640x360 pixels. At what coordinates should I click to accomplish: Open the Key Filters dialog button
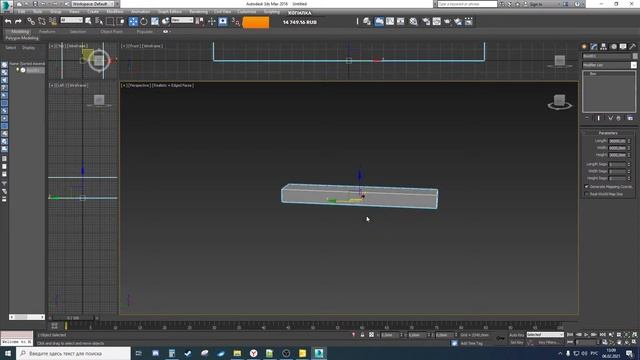tap(548, 342)
